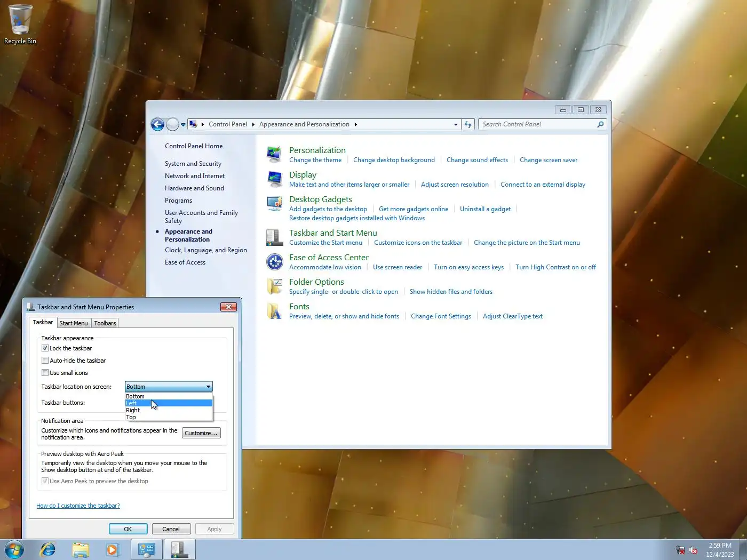This screenshot has height=560, width=747.
Task: Click Adjust screen resolution link
Action: (455, 185)
